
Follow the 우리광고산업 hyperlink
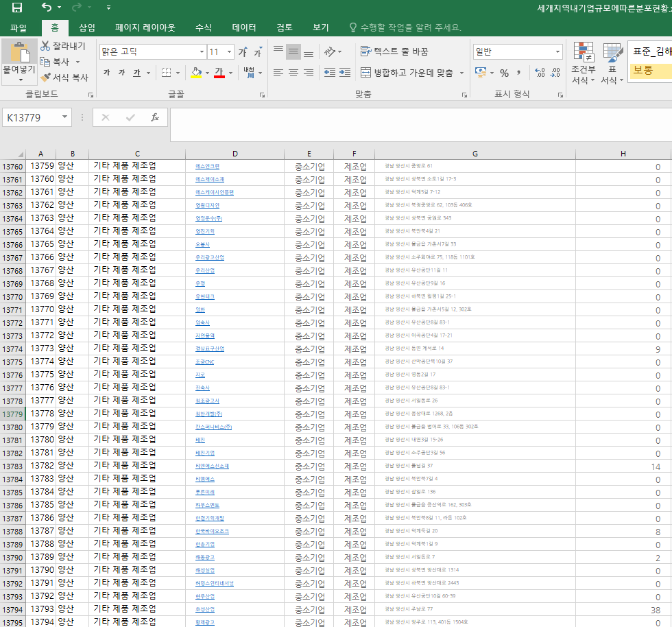click(x=210, y=258)
